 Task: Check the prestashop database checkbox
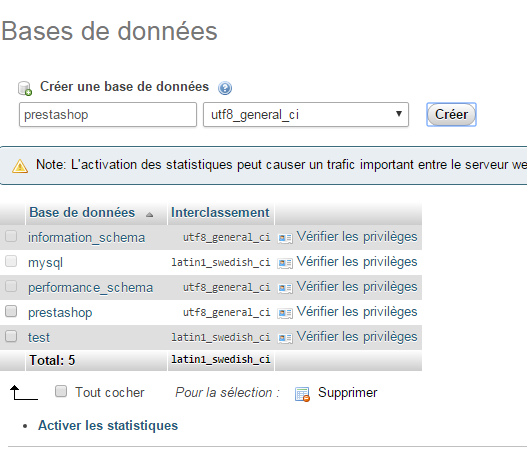point(11,311)
